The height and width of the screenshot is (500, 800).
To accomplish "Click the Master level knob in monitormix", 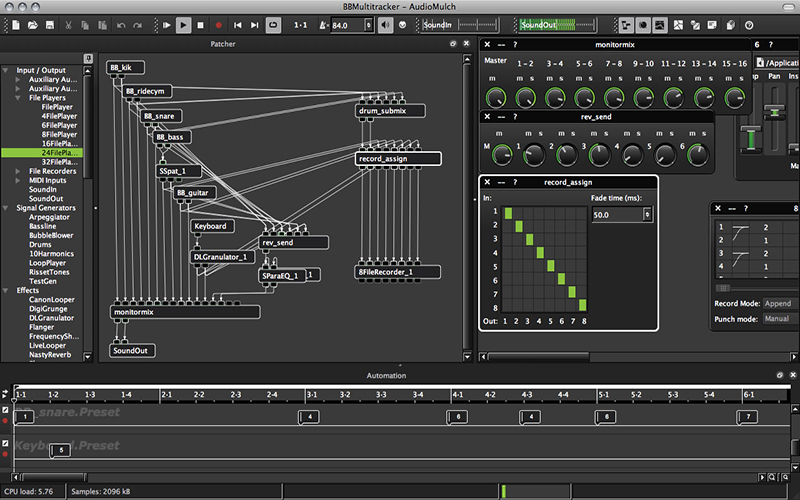I will pos(496,98).
